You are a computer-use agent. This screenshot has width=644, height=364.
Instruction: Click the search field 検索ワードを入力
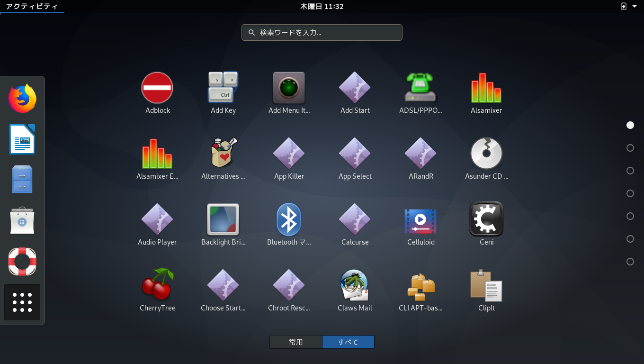tap(322, 33)
